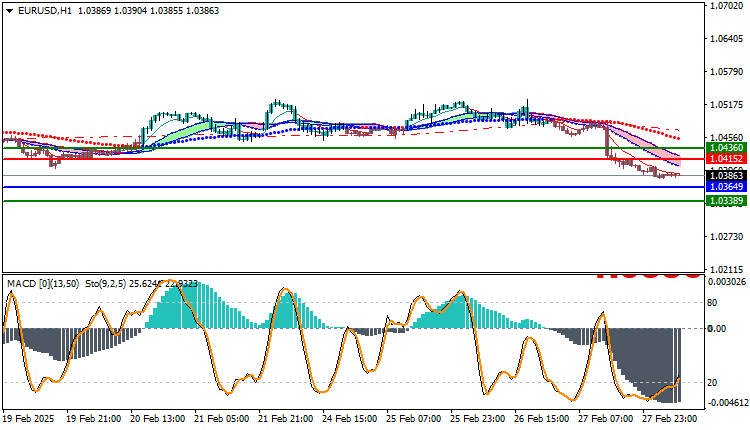750x430 pixels.
Task: Select the blue 1.03649 price label
Action: 726,187
